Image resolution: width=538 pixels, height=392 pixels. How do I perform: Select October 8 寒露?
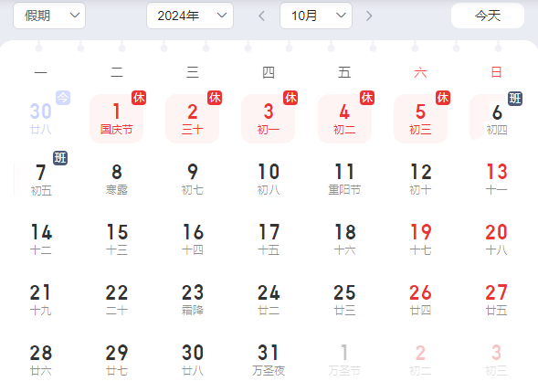pos(116,179)
